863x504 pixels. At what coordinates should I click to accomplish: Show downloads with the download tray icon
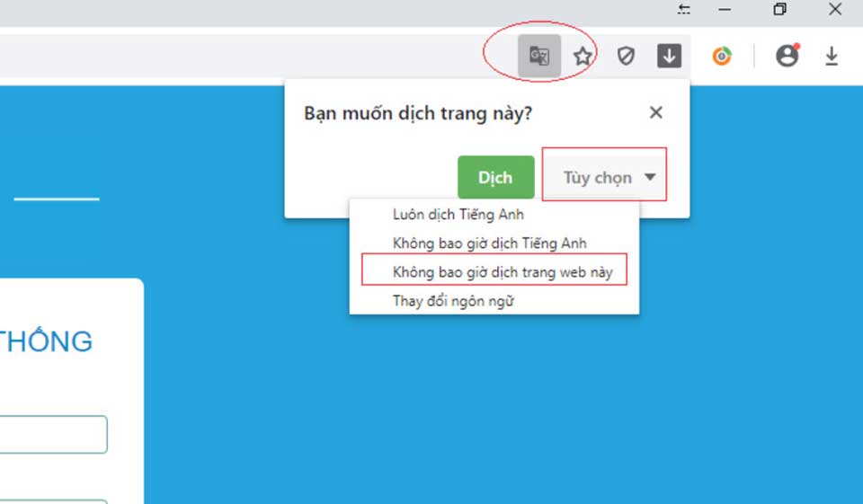click(832, 56)
